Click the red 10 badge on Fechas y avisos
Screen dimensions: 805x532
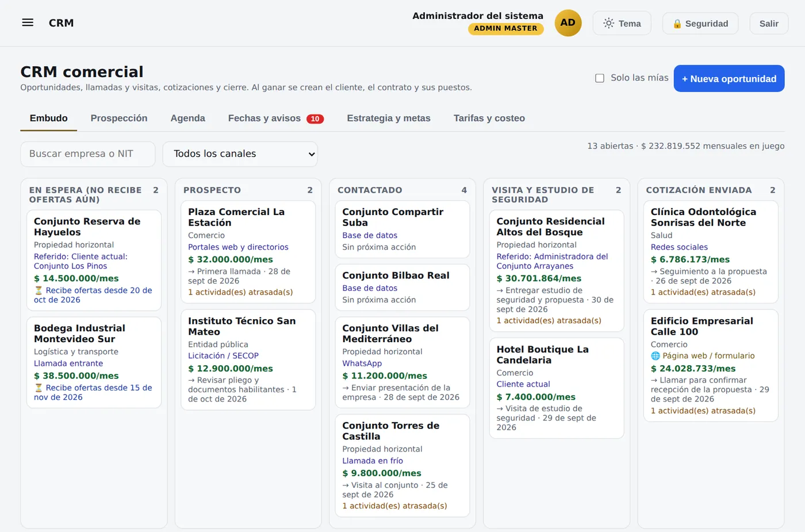coord(315,119)
